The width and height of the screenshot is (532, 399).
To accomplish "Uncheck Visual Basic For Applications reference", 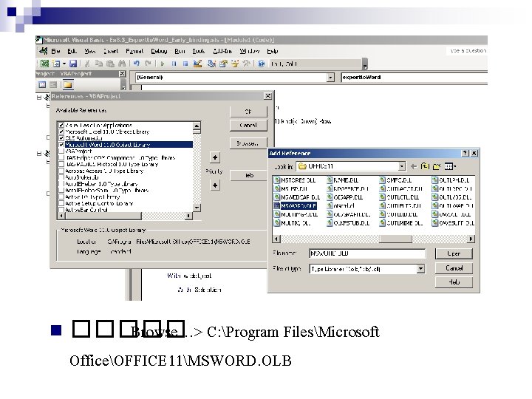I will (61, 125).
